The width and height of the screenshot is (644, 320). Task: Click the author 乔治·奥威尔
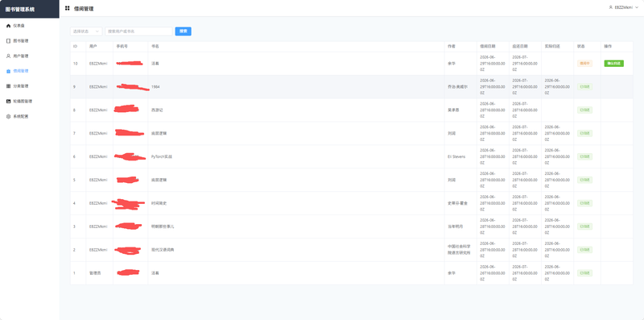click(x=457, y=87)
